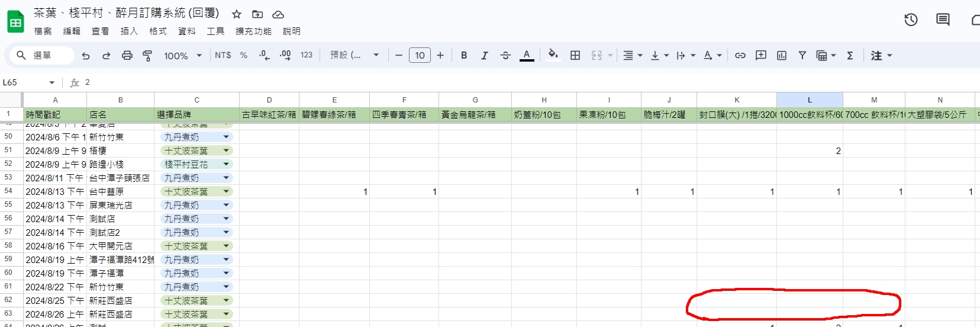This screenshot has height=327, width=980.
Task: Expand the brand dropdown in row 54
Action: point(226,191)
